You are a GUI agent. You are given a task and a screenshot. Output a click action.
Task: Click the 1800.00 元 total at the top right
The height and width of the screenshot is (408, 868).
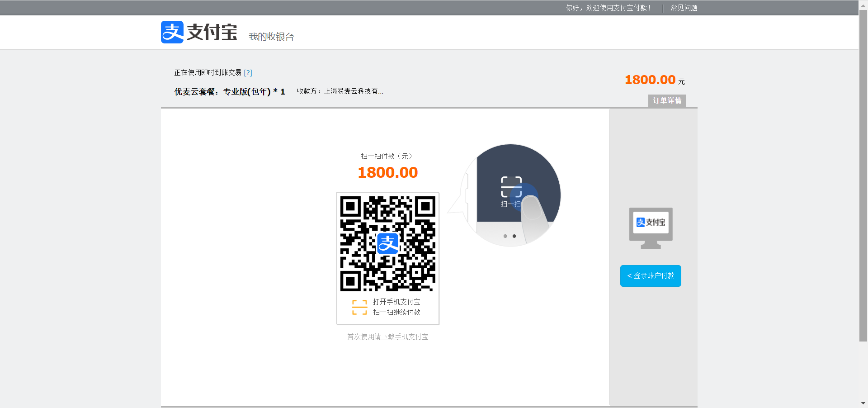point(655,80)
